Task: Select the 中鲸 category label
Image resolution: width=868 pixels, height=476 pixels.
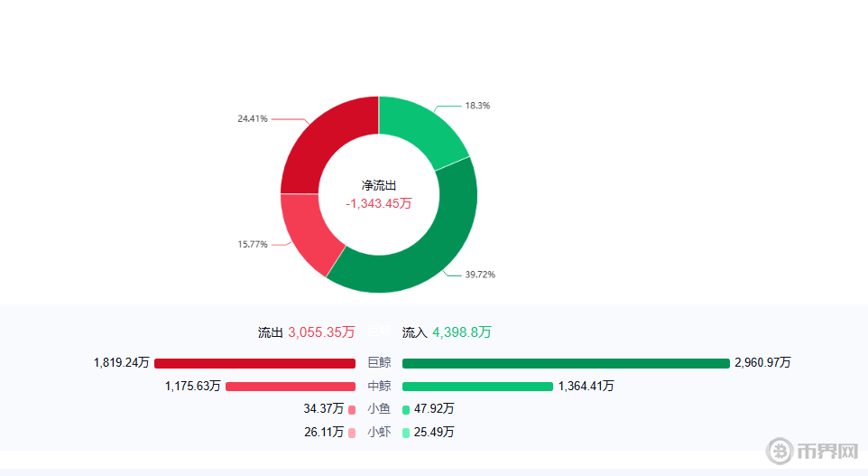Action: [x=379, y=387]
